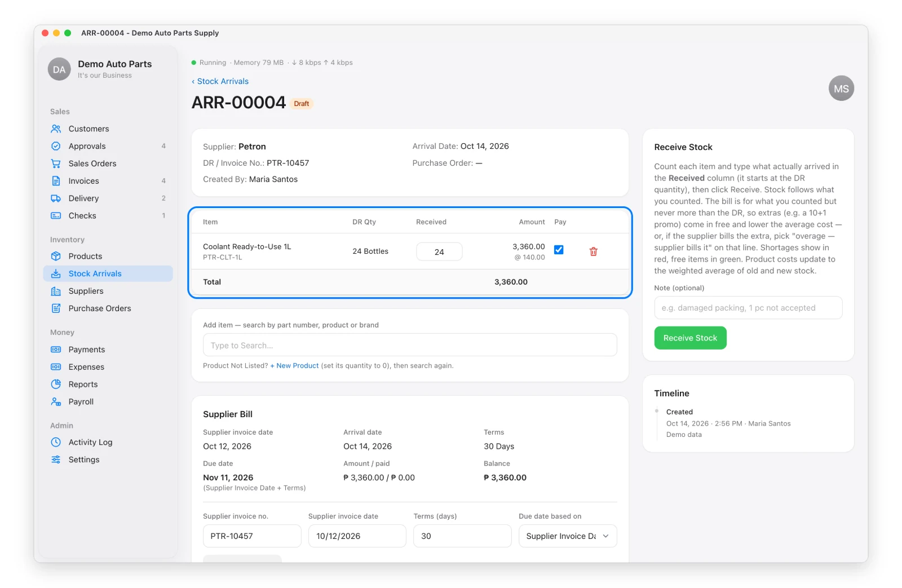This screenshot has width=902, height=588.
Task: Open Sales Orders in the sidebar
Action: (108, 163)
